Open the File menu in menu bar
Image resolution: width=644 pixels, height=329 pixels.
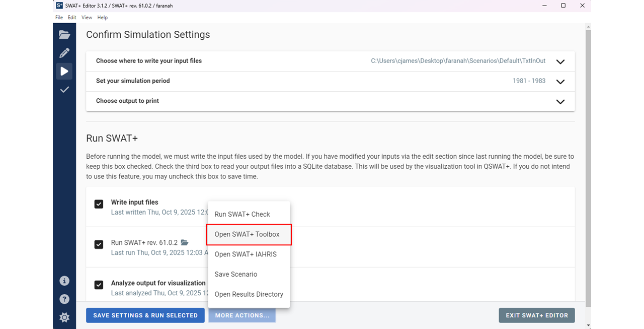coord(59,18)
